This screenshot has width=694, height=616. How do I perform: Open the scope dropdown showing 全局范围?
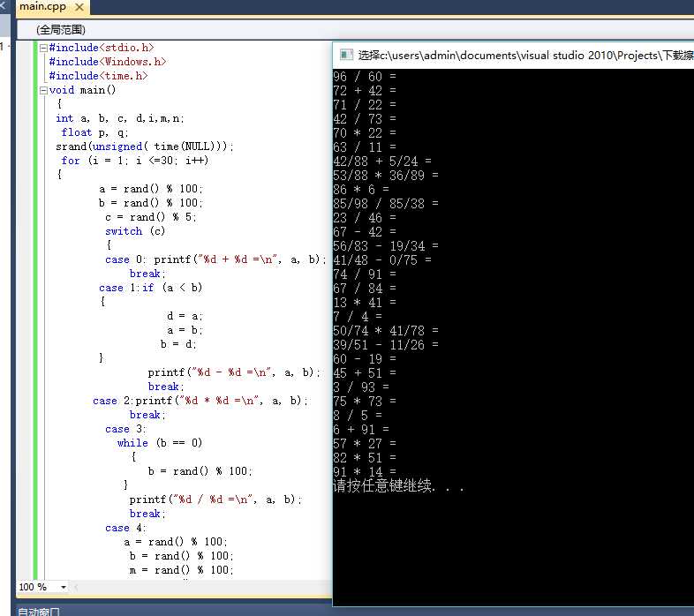(354, 30)
